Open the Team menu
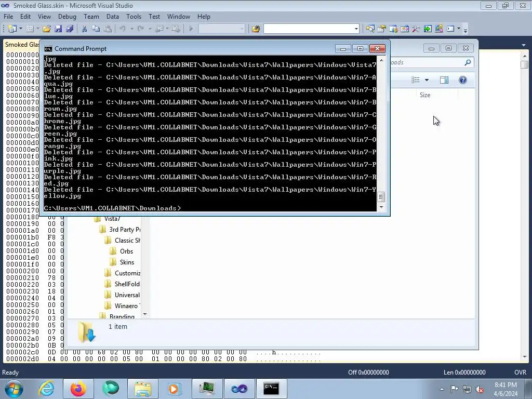The height and width of the screenshot is (399, 532). [91, 17]
